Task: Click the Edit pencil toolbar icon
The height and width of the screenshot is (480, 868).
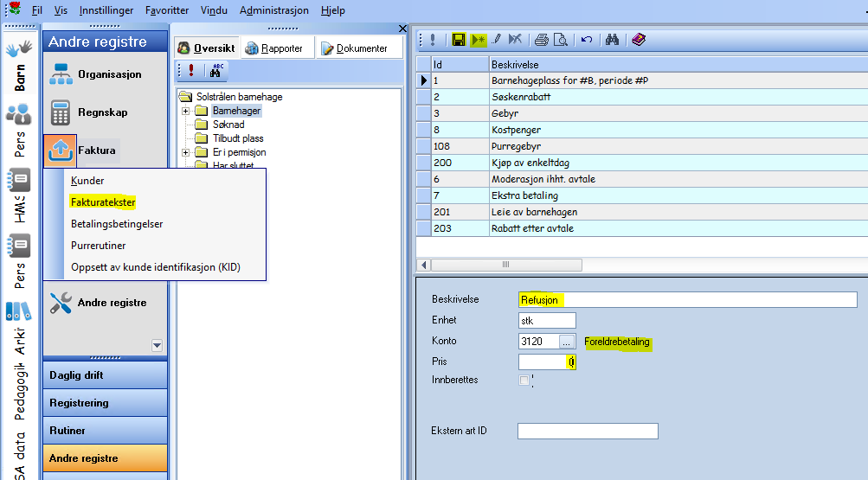Action: pyautogui.click(x=497, y=39)
